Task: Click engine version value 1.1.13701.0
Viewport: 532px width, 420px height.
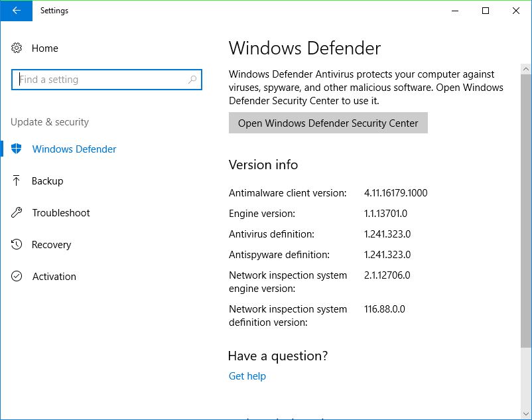Action: (x=385, y=214)
